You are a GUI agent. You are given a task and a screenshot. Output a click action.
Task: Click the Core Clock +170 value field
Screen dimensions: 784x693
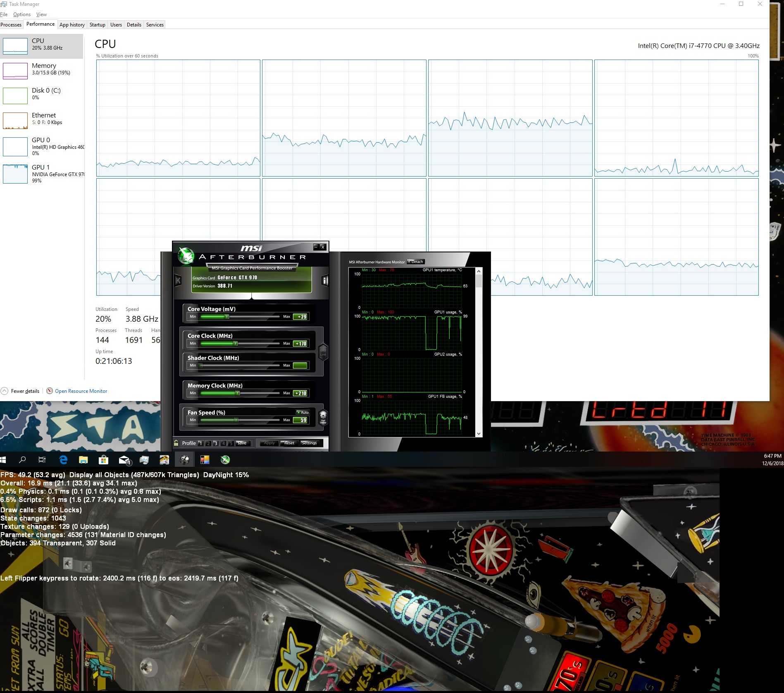(x=300, y=344)
